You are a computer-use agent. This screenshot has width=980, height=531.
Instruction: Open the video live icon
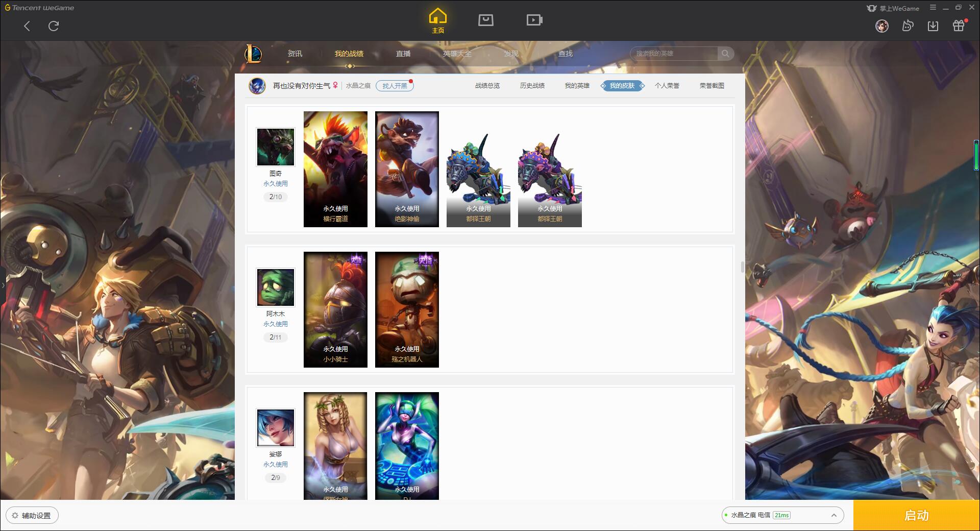(534, 20)
